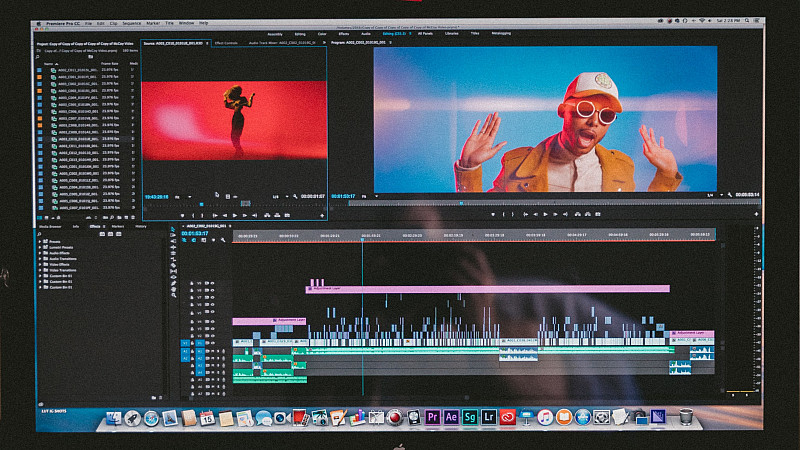
Task: Click the Source monitor playhead marker
Action: click(202, 204)
